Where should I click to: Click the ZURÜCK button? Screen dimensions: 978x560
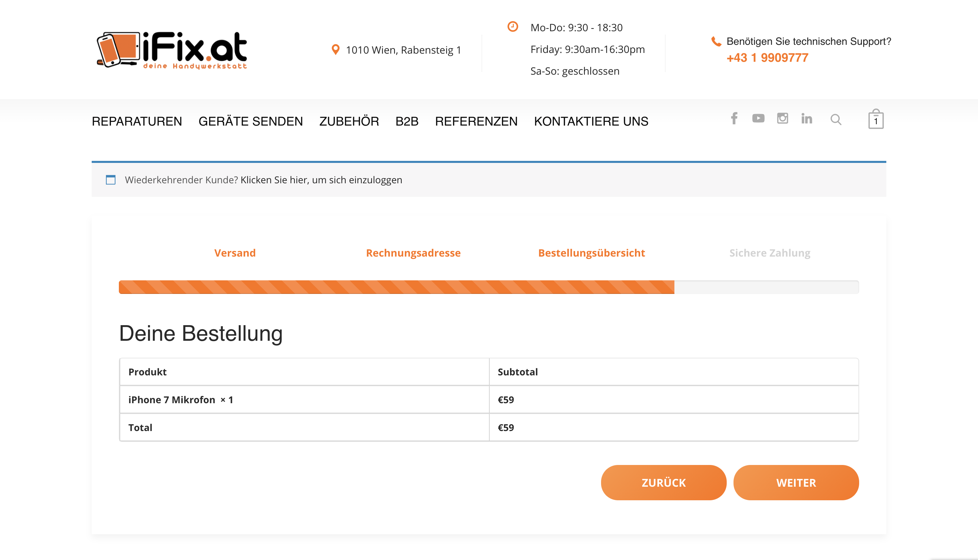[664, 483]
